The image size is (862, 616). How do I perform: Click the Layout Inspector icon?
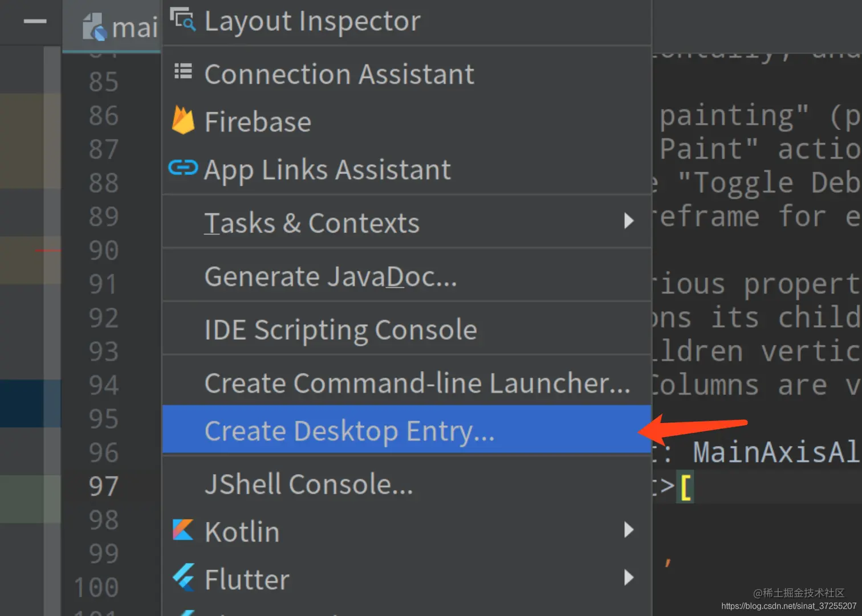tap(183, 19)
